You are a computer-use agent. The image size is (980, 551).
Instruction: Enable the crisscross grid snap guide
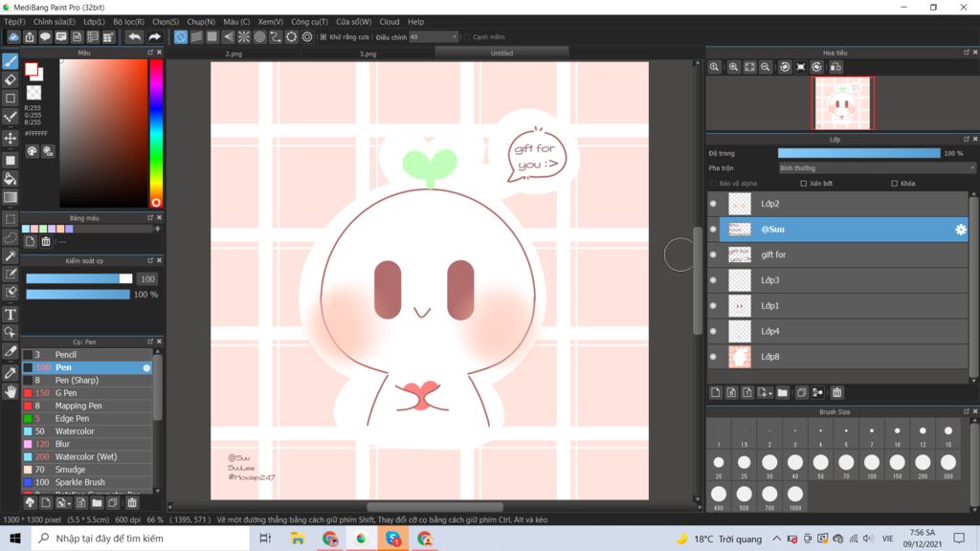pos(212,37)
